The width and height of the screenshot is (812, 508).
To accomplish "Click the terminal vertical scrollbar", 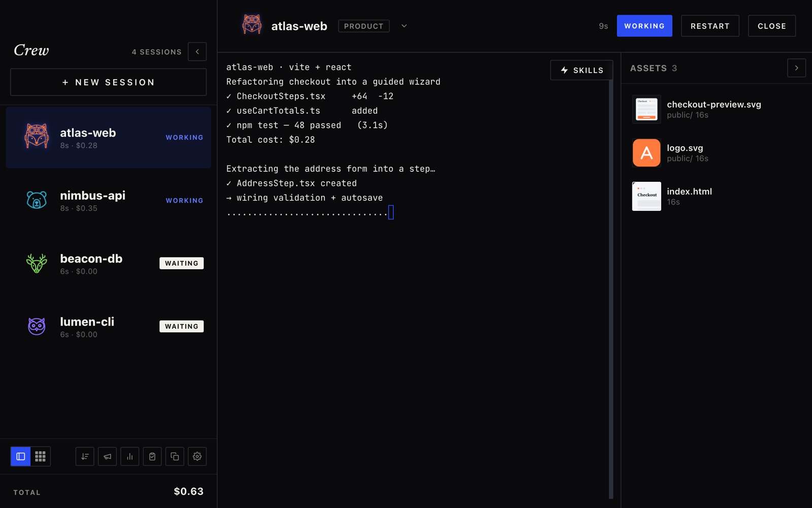I will [x=611, y=290].
